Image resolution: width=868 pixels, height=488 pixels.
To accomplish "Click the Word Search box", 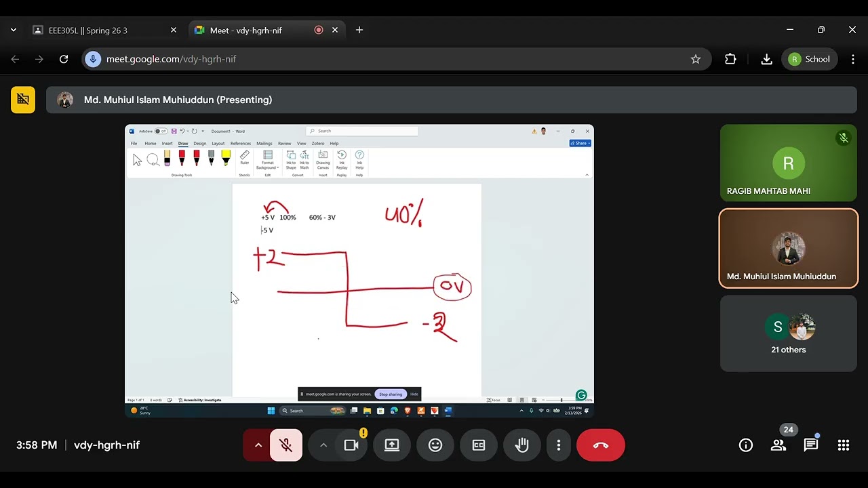I will pos(362,131).
